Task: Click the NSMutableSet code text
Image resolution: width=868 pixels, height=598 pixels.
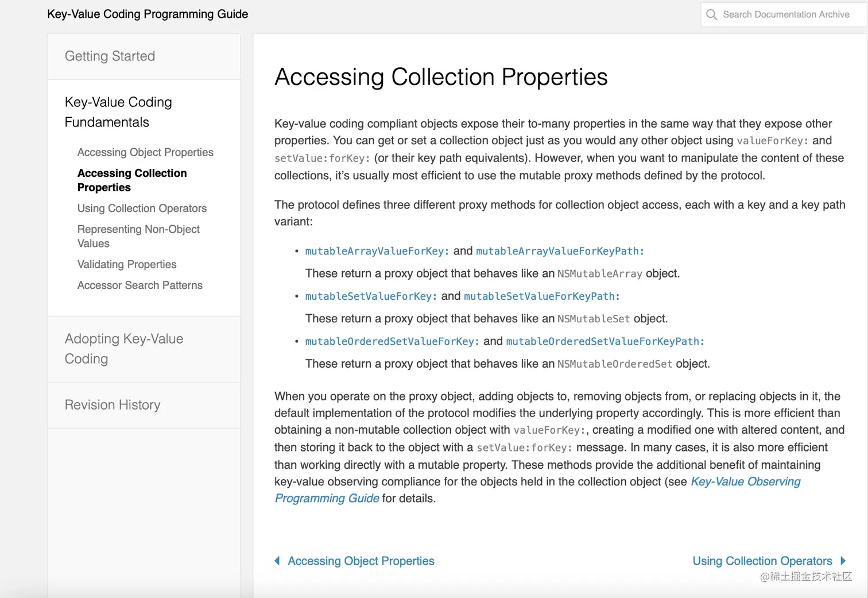Action: click(594, 319)
